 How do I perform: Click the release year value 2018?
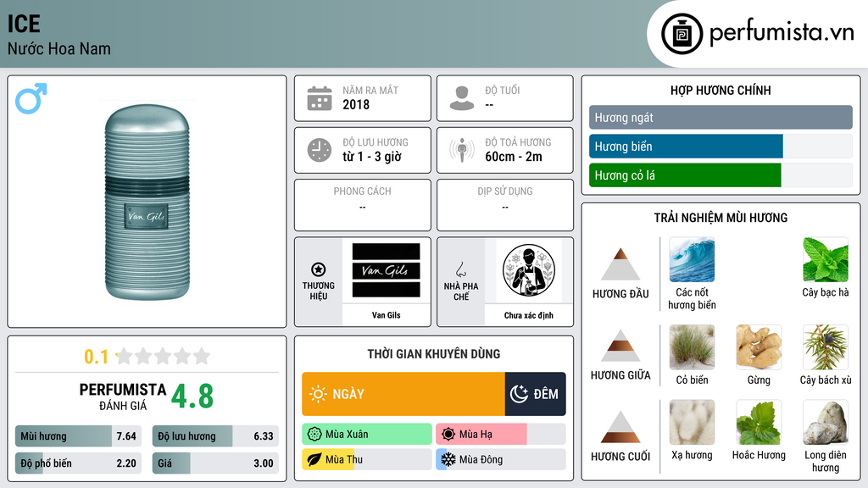point(356,104)
